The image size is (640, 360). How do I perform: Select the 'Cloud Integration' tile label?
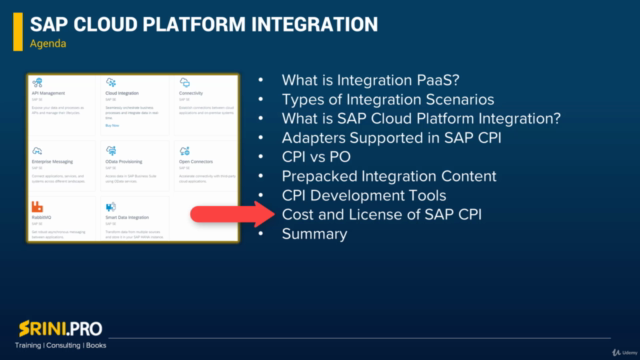[122, 93]
